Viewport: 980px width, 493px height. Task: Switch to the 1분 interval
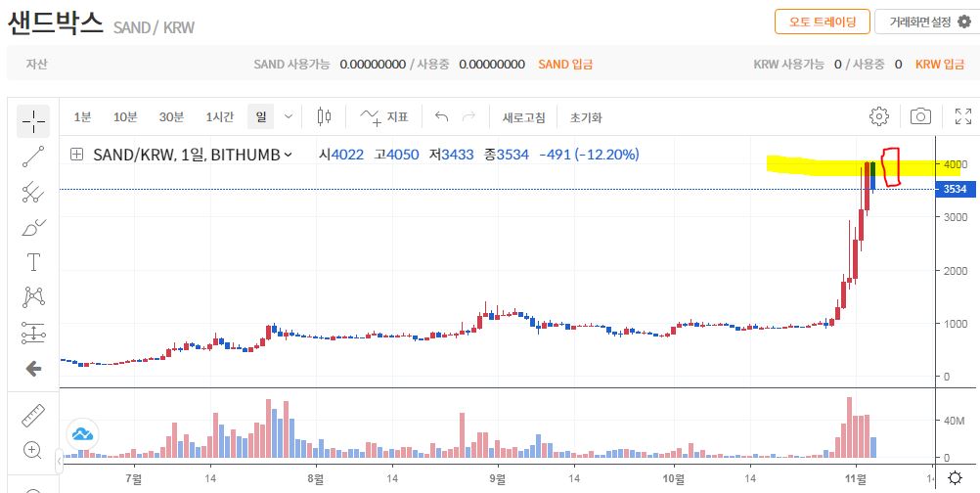click(x=82, y=116)
